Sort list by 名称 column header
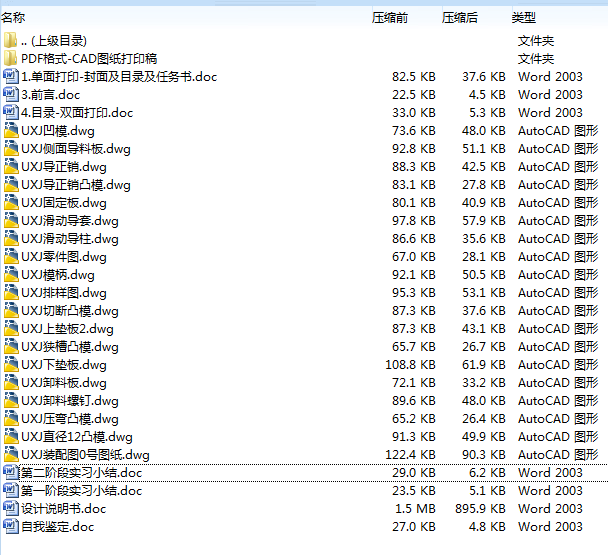This screenshot has width=608, height=555. [13, 17]
